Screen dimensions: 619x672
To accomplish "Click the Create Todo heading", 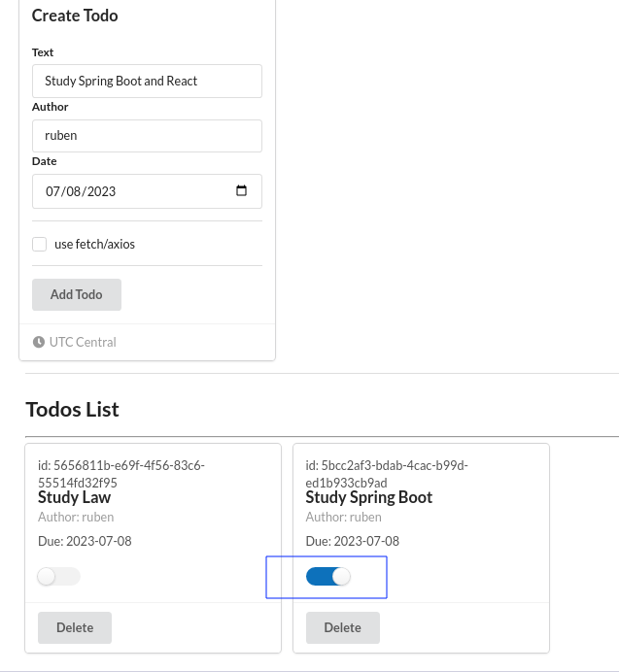I will point(75,16).
